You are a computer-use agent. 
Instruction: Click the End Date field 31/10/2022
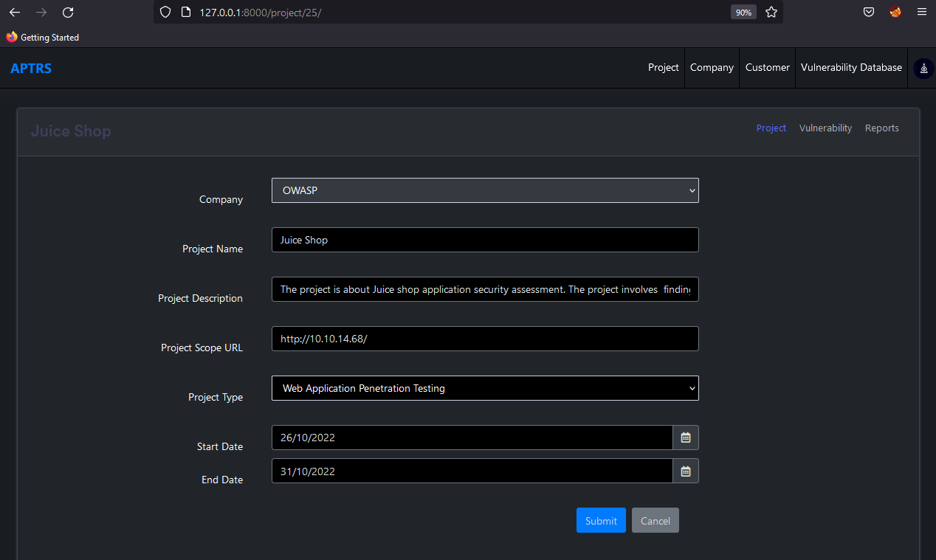tap(472, 471)
